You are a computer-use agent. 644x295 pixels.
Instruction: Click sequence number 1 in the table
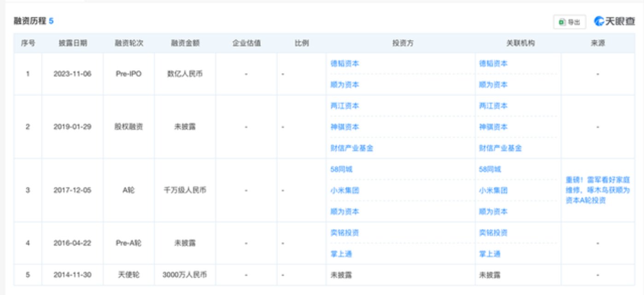(x=28, y=74)
